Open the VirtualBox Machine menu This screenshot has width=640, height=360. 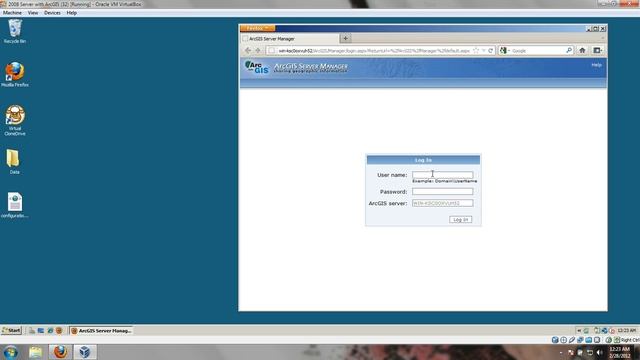pyautogui.click(x=12, y=13)
